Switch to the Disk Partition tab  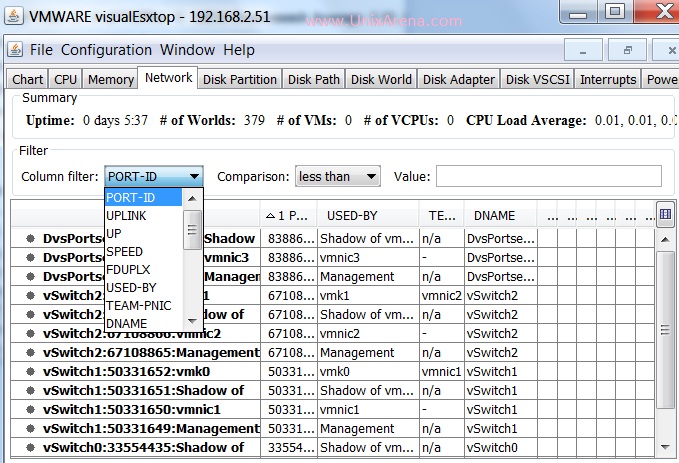tap(239, 79)
